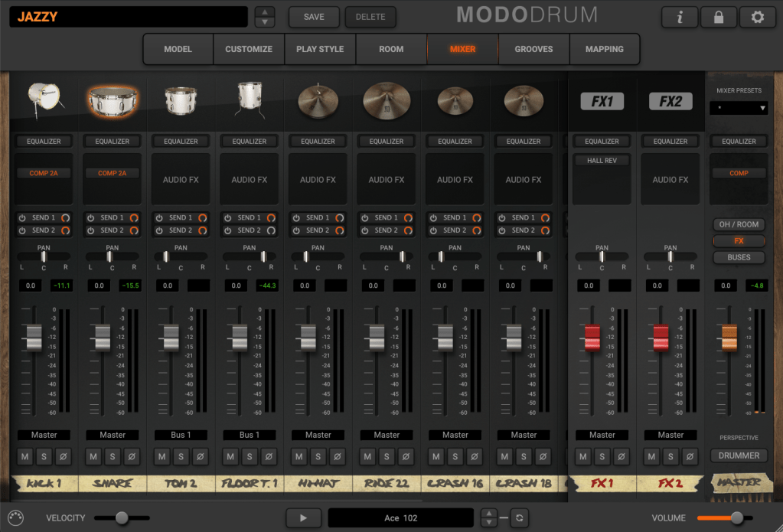Open the Mixer Presets dropdown
This screenshot has height=532, width=783.
[x=739, y=109]
